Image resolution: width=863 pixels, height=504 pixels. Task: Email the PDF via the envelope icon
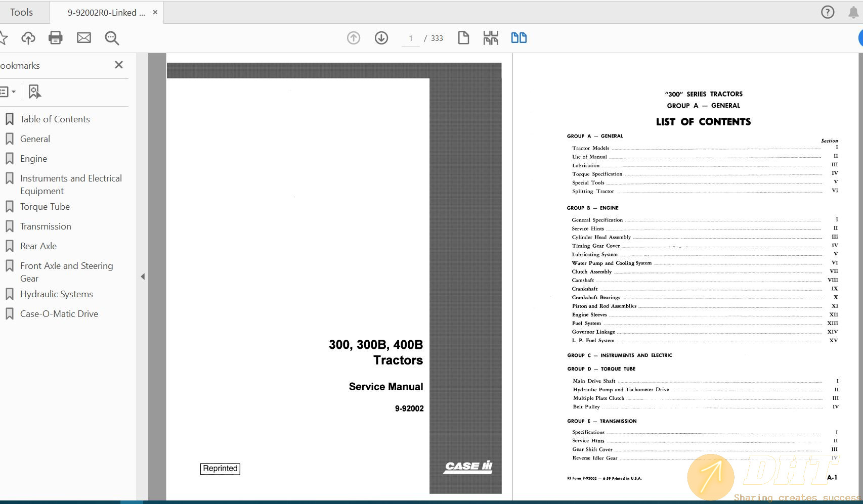click(84, 37)
